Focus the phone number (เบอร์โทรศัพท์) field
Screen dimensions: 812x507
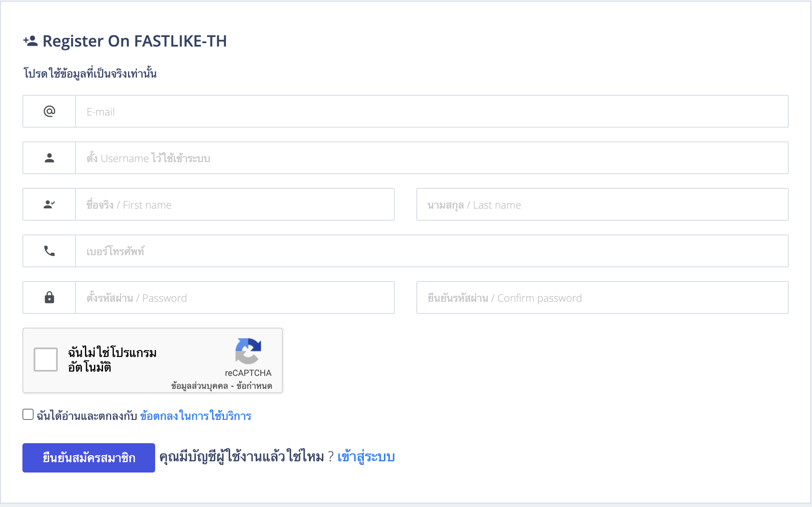[x=431, y=251]
